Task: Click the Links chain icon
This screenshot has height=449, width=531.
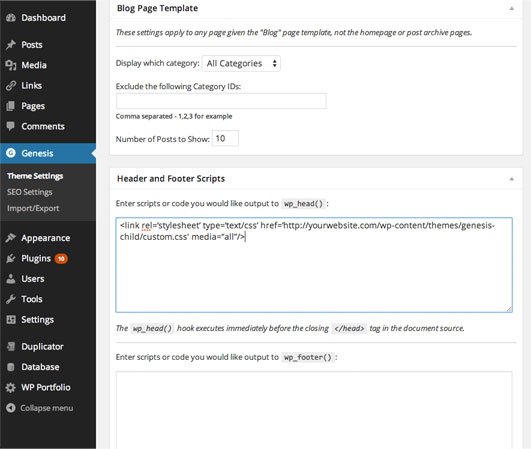Action: (11, 86)
